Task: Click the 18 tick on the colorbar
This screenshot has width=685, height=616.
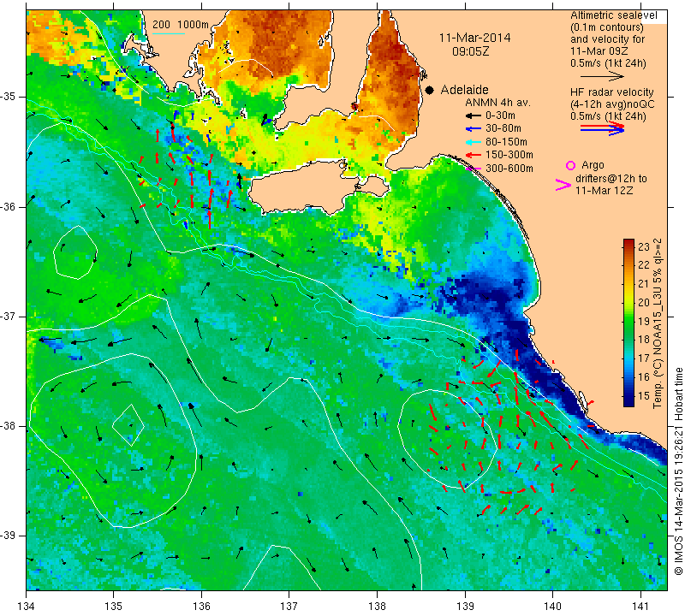Action: click(644, 340)
